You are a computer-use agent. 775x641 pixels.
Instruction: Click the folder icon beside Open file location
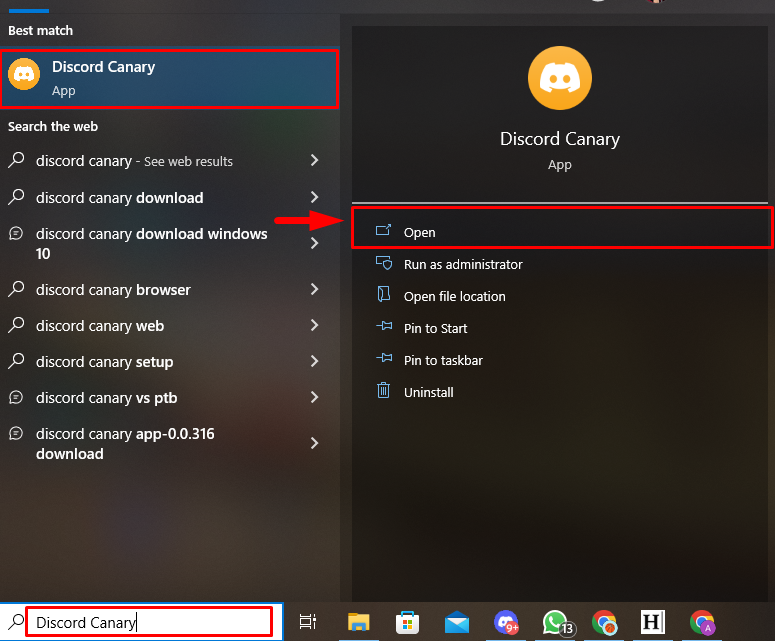[x=384, y=294]
